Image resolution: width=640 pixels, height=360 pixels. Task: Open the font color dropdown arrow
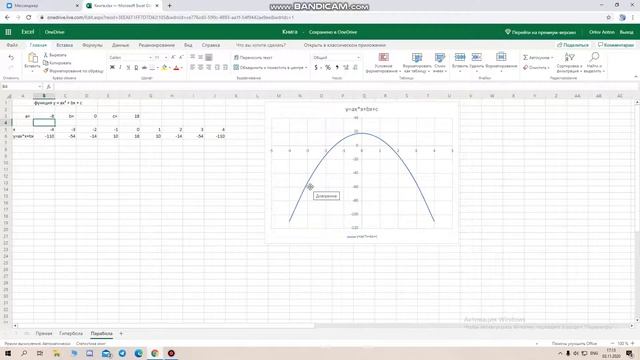(x=181, y=68)
